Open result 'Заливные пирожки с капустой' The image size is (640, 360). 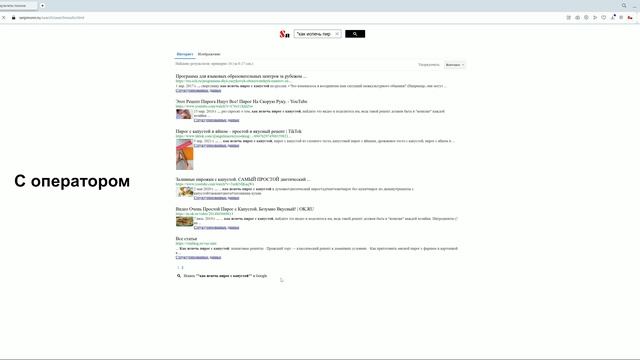pos(243,179)
